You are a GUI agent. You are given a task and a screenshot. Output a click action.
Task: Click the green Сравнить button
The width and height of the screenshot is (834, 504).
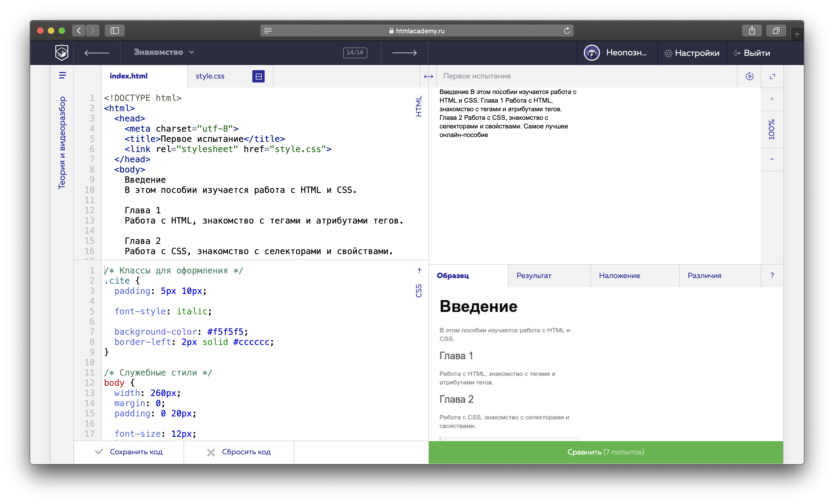606,452
